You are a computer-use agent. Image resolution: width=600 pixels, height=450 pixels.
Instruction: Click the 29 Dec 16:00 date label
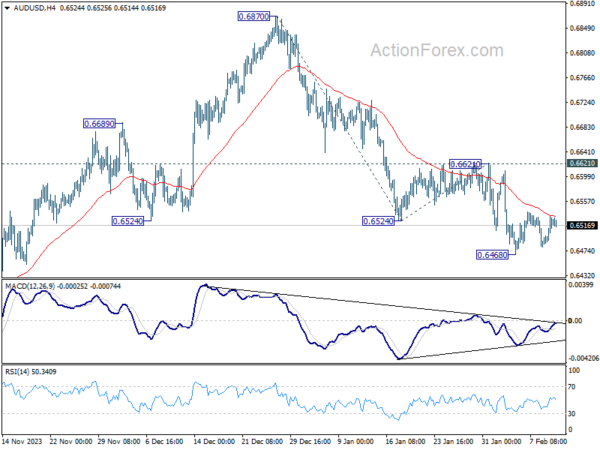point(310,441)
